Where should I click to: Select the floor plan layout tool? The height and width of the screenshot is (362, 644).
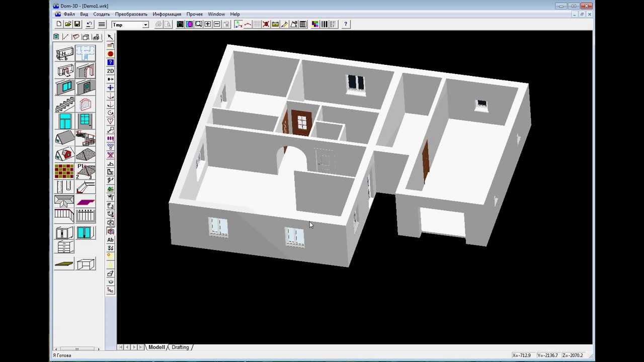coord(85,54)
